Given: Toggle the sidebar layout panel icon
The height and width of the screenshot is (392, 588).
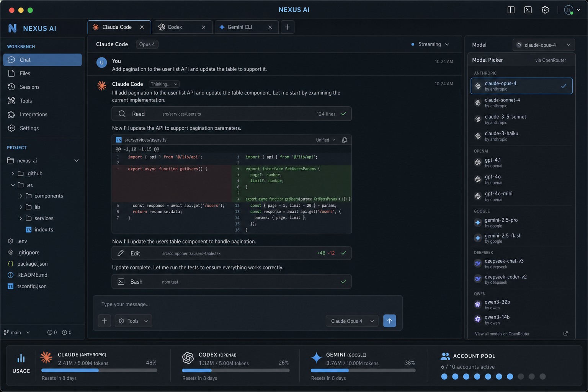Looking at the screenshot, I should [x=511, y=10].
